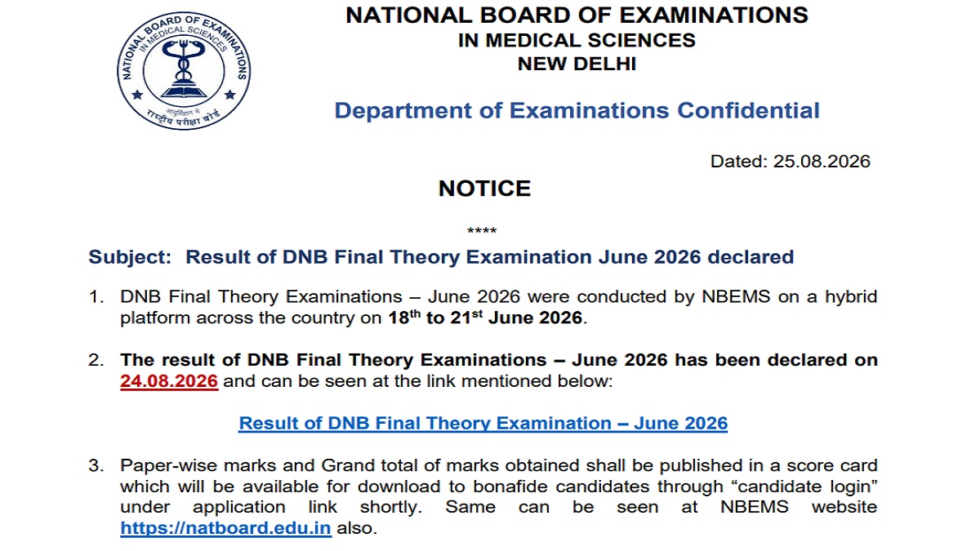980x551 pixels.
Task: Click paragraph 3 about paper-wise marks
Action: pyautogui.click(x=498, y=496)
